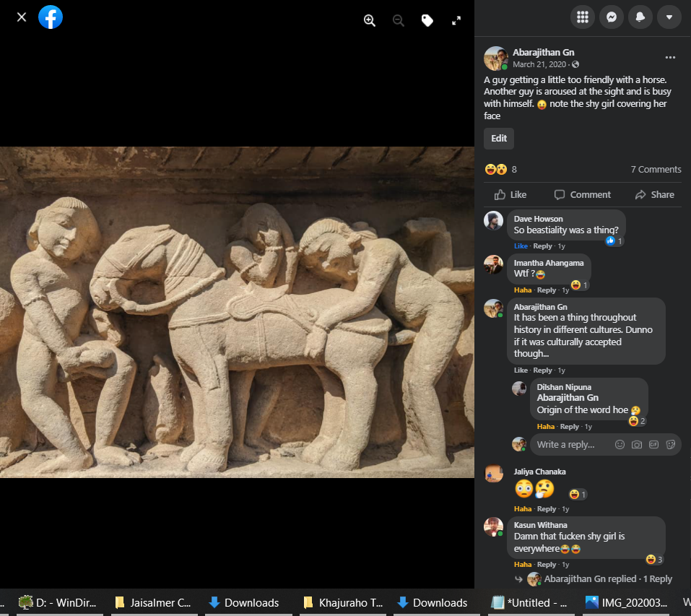691x616 pixels.
Task: Open Messenger from the top bar
Action: click(x=612, y=17)
